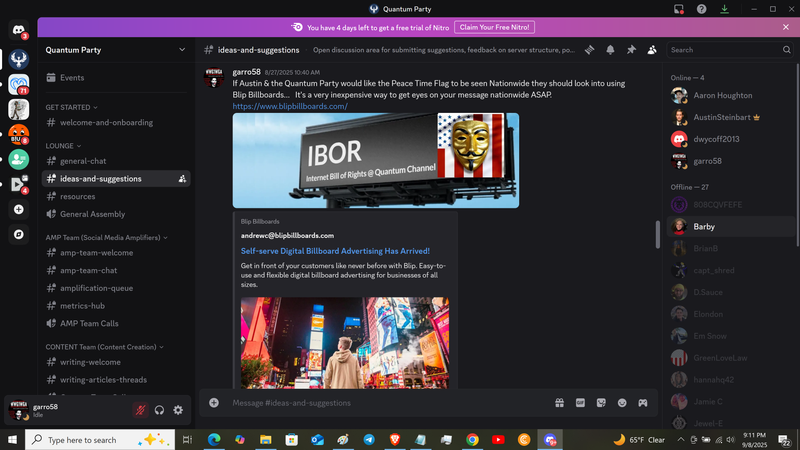Screen dimensions: 800x450
Task: Toggle deafen headphones icon
Action: tap(159, 410)
